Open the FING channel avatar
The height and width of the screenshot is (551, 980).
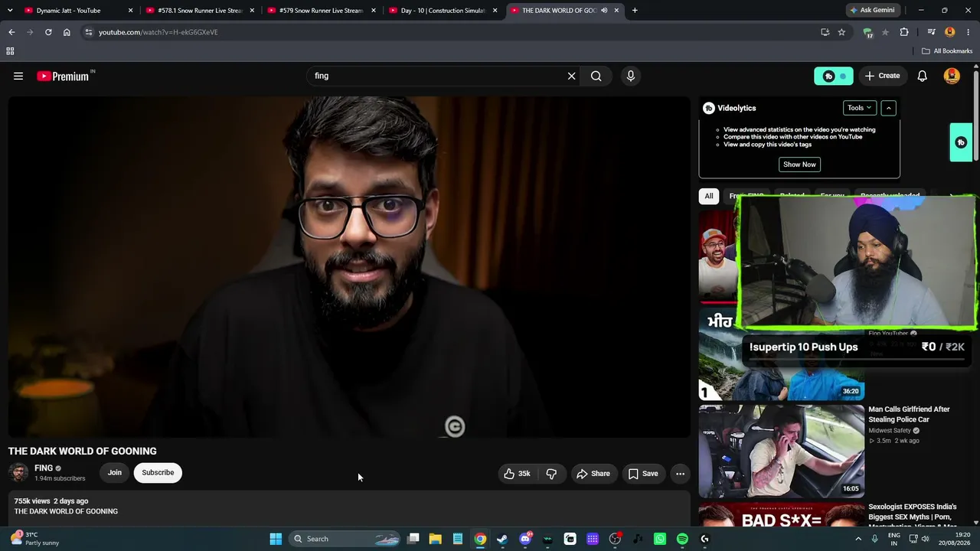(18, 473)
